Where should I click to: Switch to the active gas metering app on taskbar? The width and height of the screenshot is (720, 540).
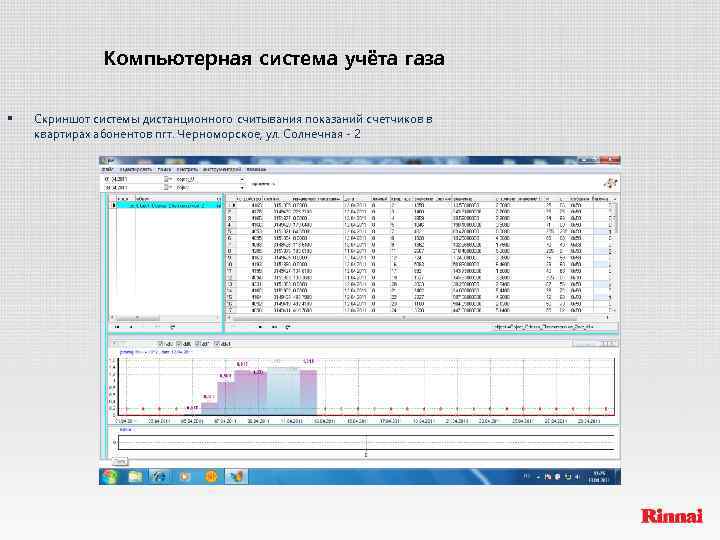click(x=236, y=477)
